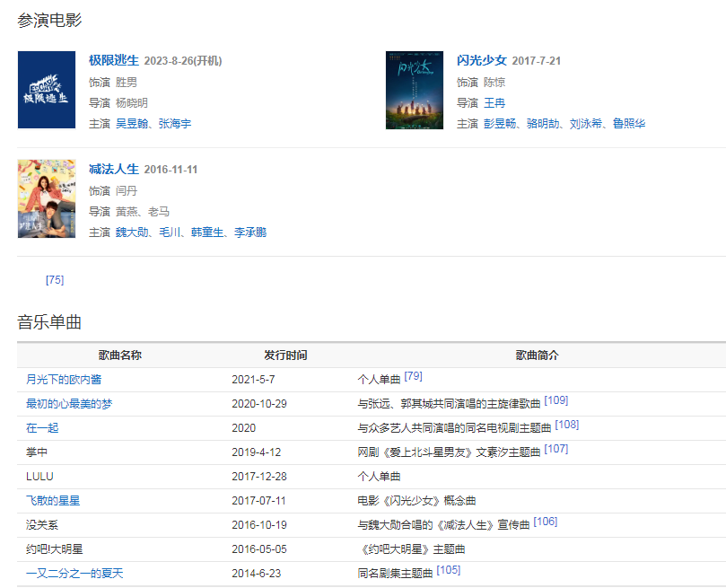726x588 pixels.
Task: Click the 减法人生 movie poster thumbnail
Action: 47,198
